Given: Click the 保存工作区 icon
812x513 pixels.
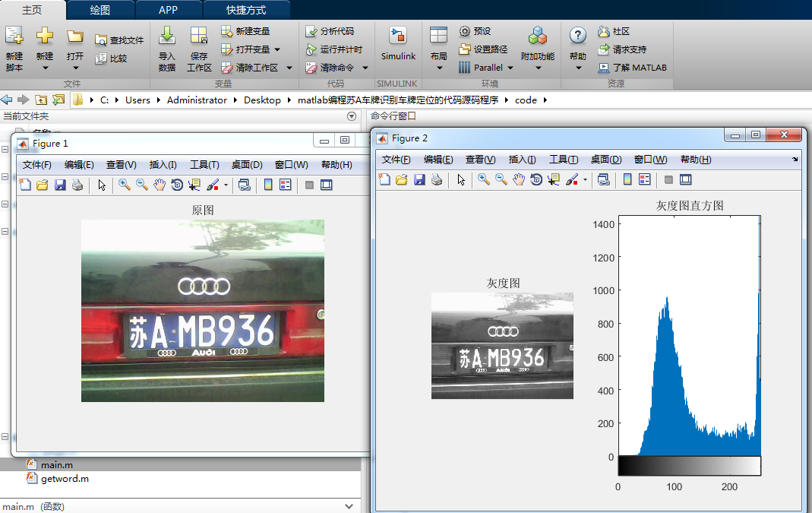Looking at the screenshot, I should click(199, 35).
